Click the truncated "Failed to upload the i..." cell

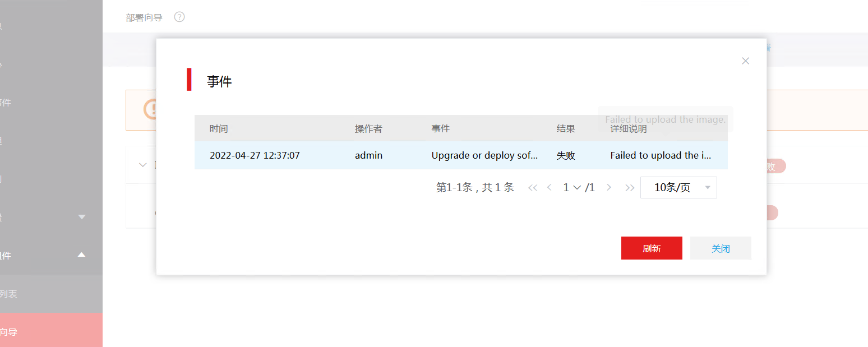point(661,155)
